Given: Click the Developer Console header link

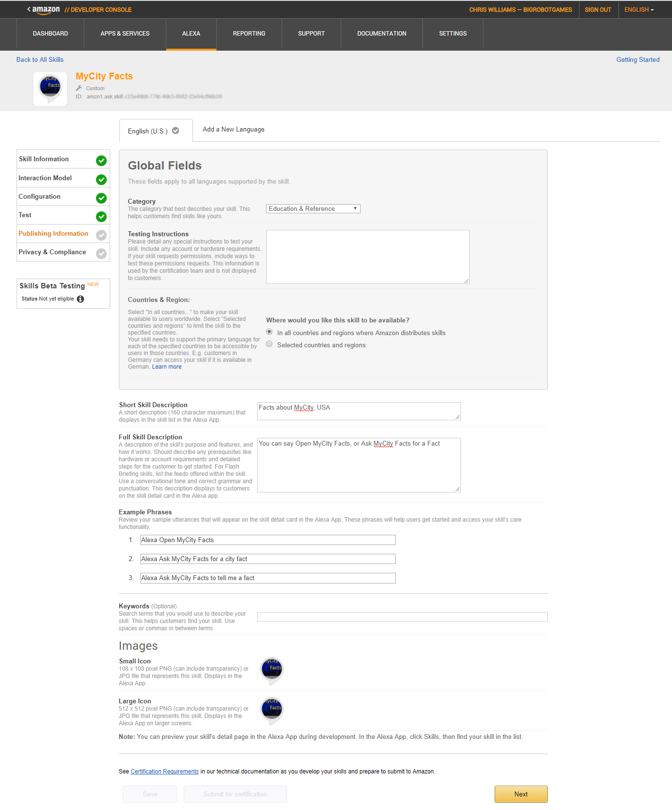Looking at the screenshot, I should click(x=98, y=10).
